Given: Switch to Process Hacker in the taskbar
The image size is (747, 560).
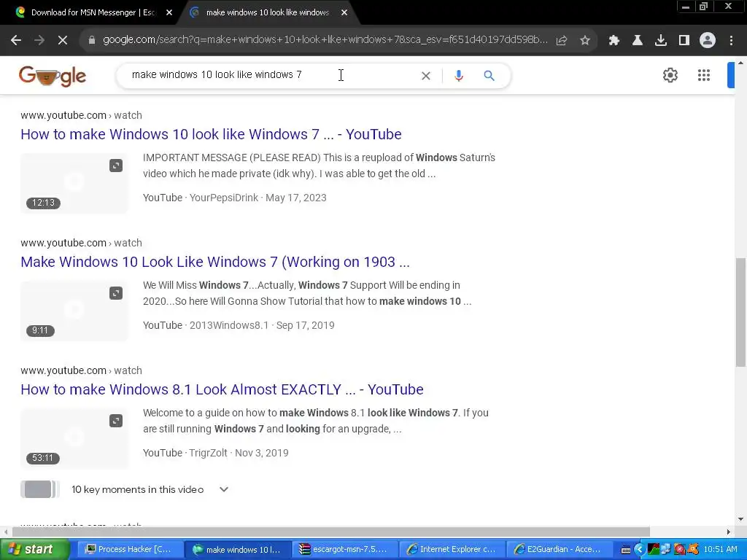Looking at the screenshot, I should (129, 550).
